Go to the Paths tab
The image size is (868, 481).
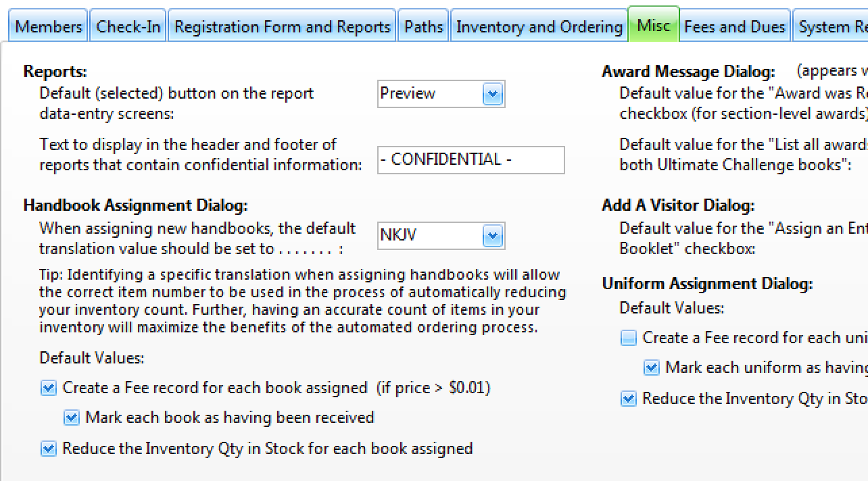pos(424,27)
